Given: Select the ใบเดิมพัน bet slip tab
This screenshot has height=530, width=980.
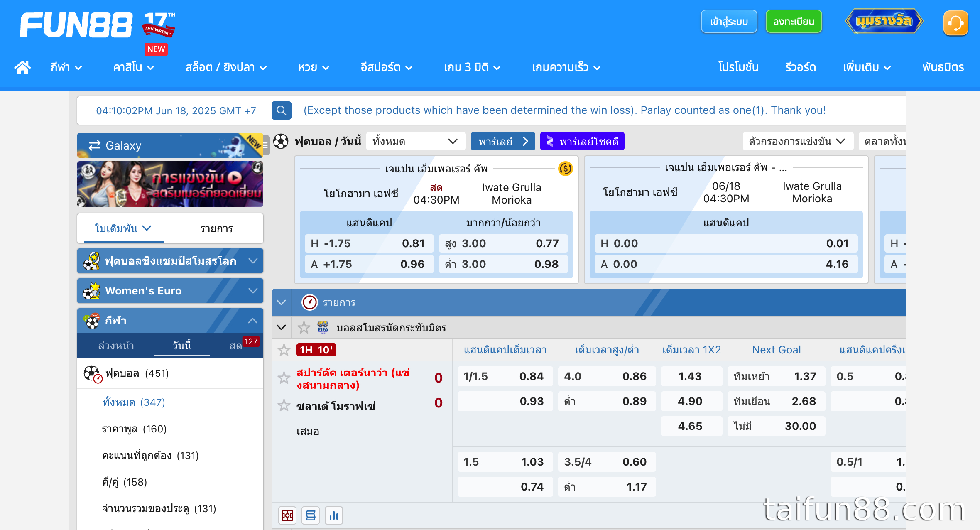Looking at the screenshot, I should coord(123,228).
